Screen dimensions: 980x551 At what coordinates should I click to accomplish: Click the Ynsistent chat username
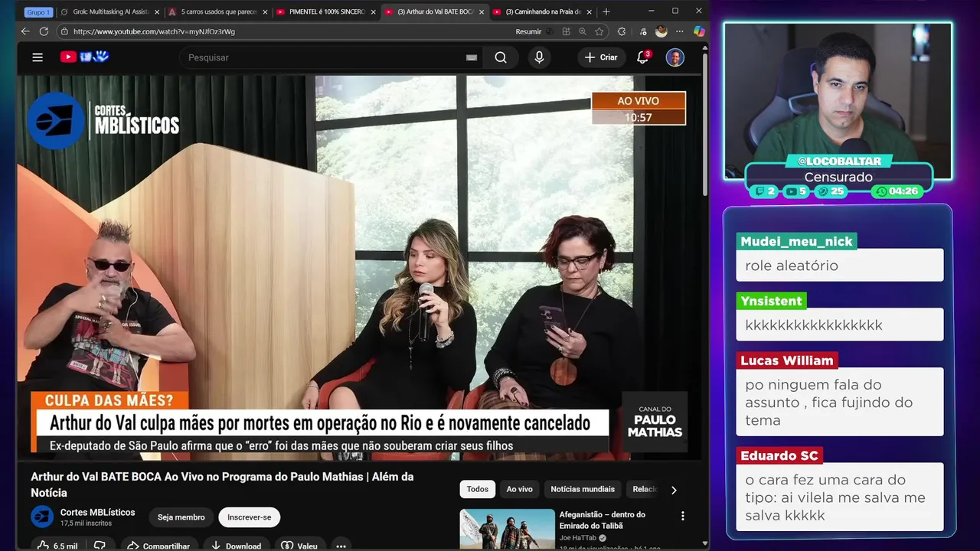pyautogui.click(x=771, y=301)
